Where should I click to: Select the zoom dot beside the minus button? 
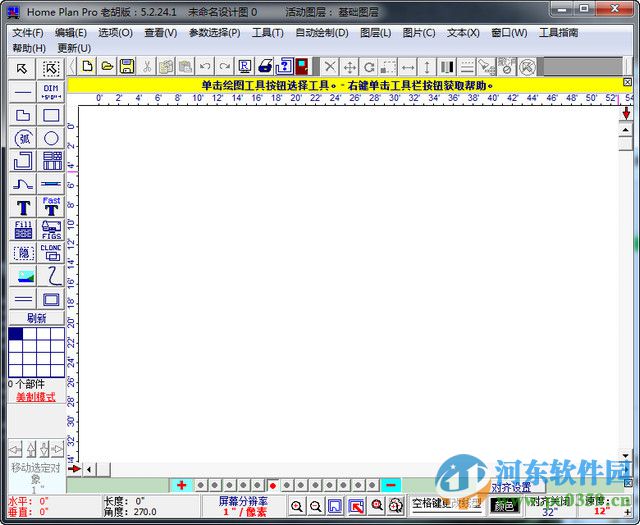pyautogui.click(x=372, y=485)
